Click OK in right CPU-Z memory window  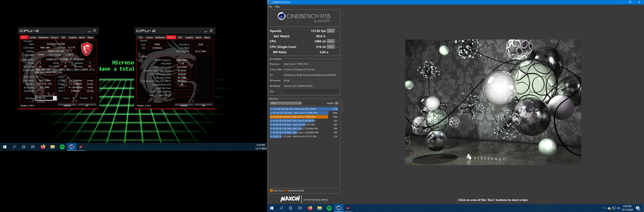tap(203, 106)
